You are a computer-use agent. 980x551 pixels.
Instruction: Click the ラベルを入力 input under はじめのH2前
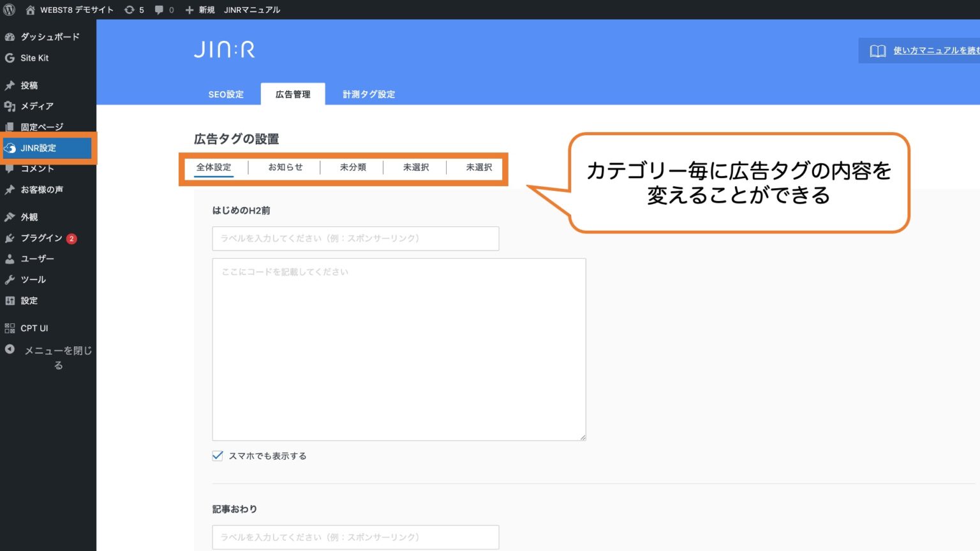tap(355, 238)
